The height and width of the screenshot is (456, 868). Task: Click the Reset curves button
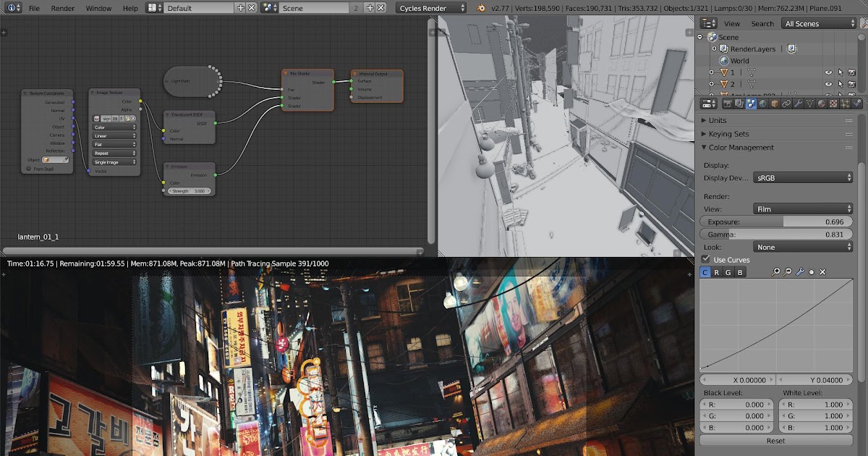pos(775,440)
